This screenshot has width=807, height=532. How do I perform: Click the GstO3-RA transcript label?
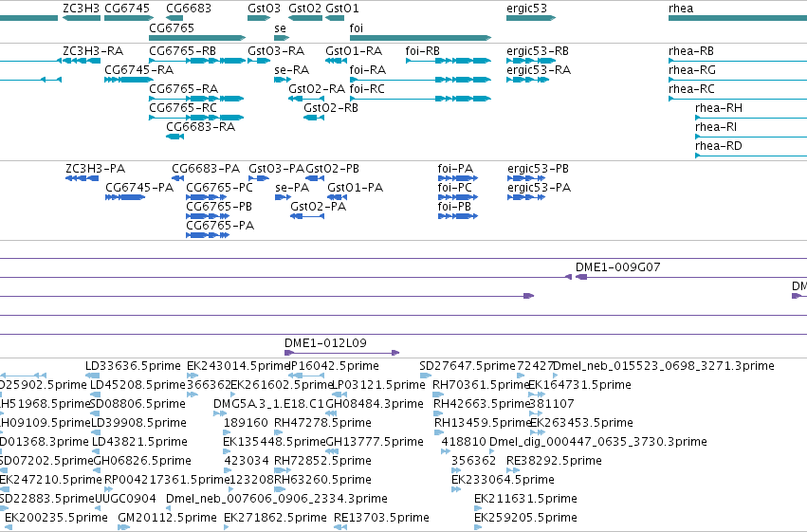coord(276,51)
